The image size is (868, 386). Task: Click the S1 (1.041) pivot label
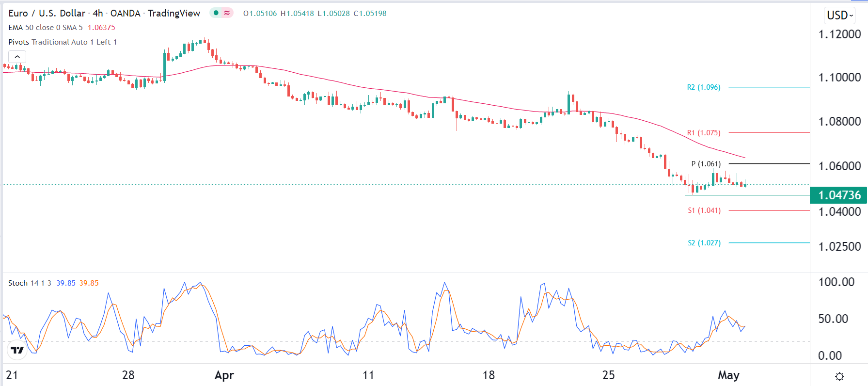pos(704,210)
